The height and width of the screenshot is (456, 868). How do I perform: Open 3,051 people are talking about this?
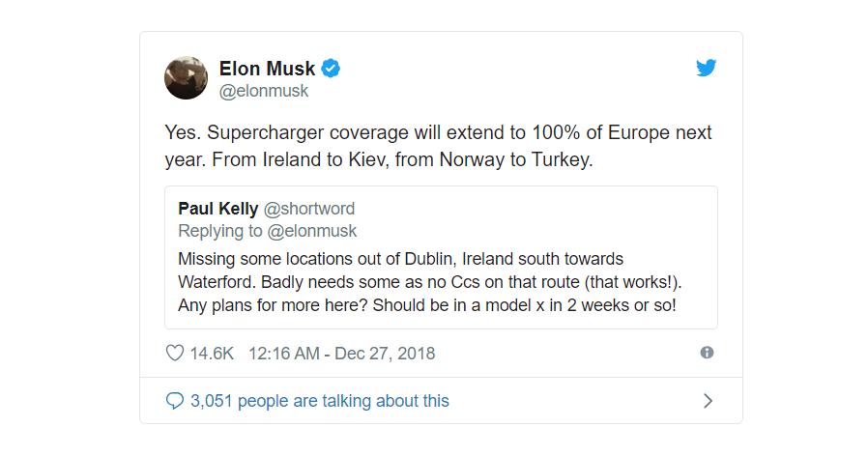[320, 400]
